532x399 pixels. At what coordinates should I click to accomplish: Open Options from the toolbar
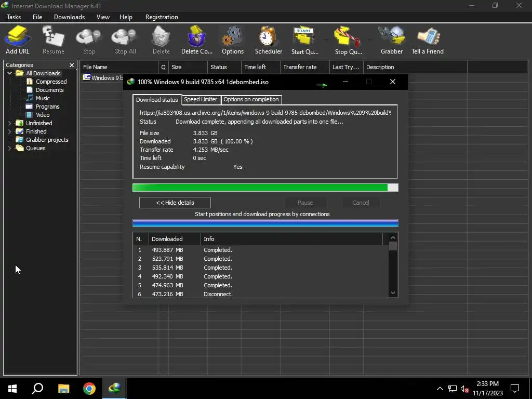point(233,40)
